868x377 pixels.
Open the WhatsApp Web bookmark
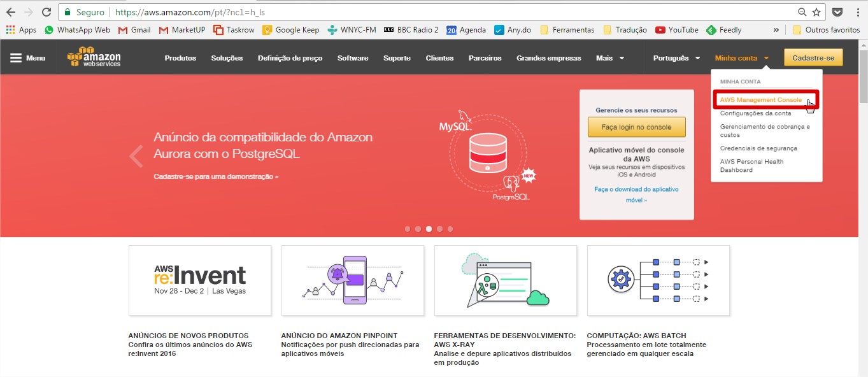pos(78,30)
